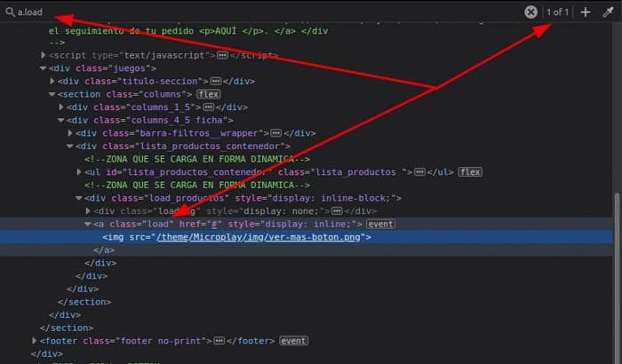Select the comment text with AQUÍ
The width and height of the screenshot is (622, 364).
click(188, 31)
